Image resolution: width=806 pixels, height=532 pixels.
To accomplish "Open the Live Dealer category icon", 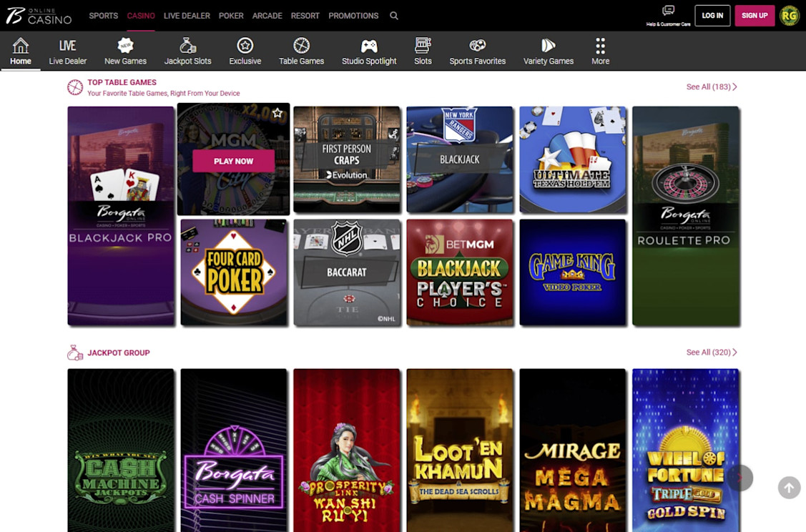I will click(x=67, y=46).
